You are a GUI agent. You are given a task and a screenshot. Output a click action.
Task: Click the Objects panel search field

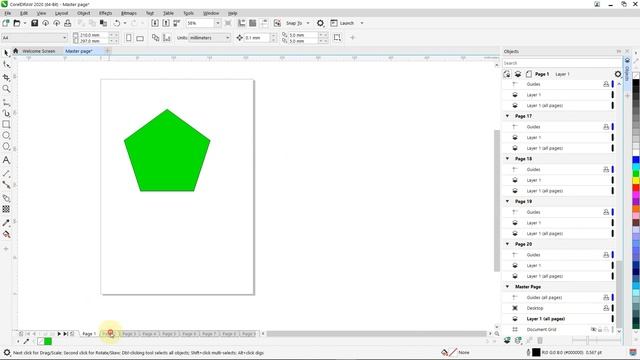[561, 63]
